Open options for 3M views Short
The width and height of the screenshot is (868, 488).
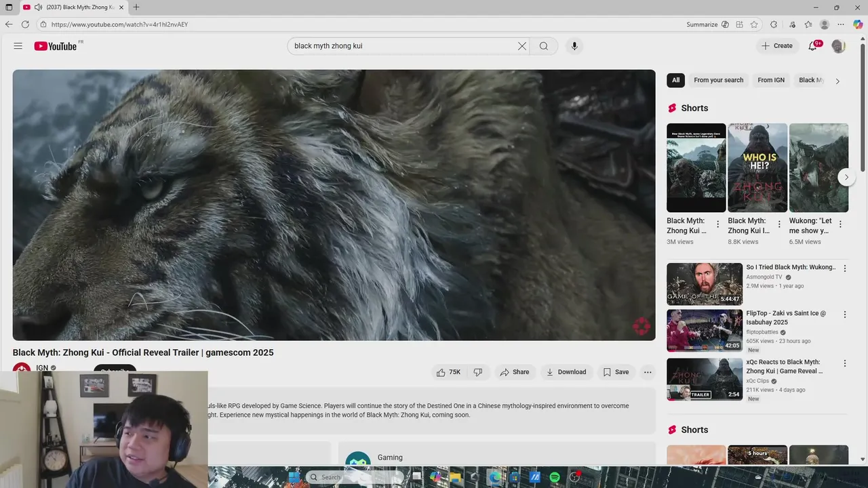tap(718, 224)
